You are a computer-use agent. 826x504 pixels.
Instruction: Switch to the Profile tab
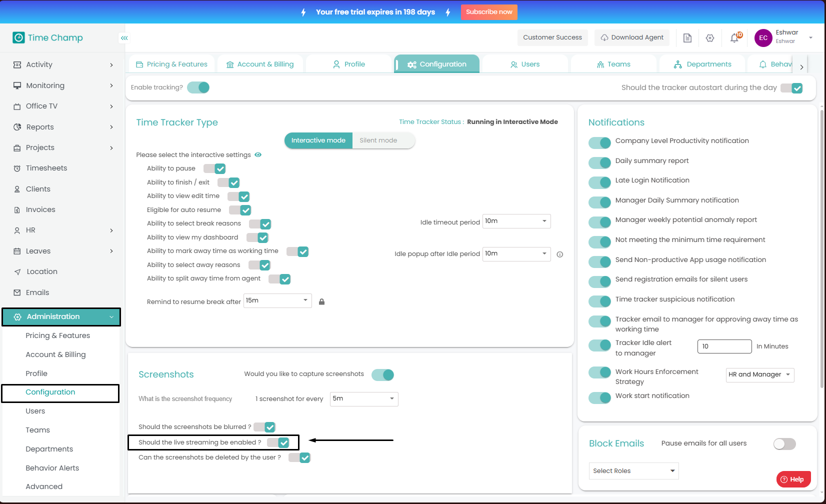tap(349, 64)
